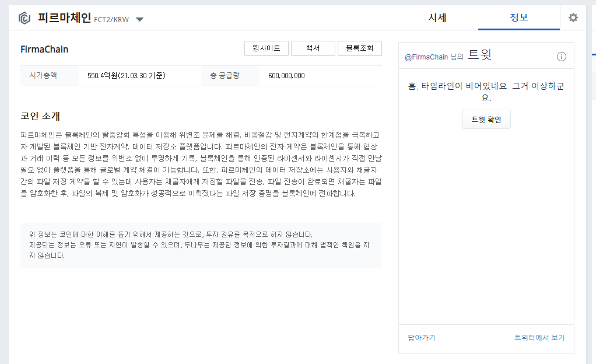The image size is (596, 364).
Task: Click the 담아가기 embed link
Action: point(422,338)
